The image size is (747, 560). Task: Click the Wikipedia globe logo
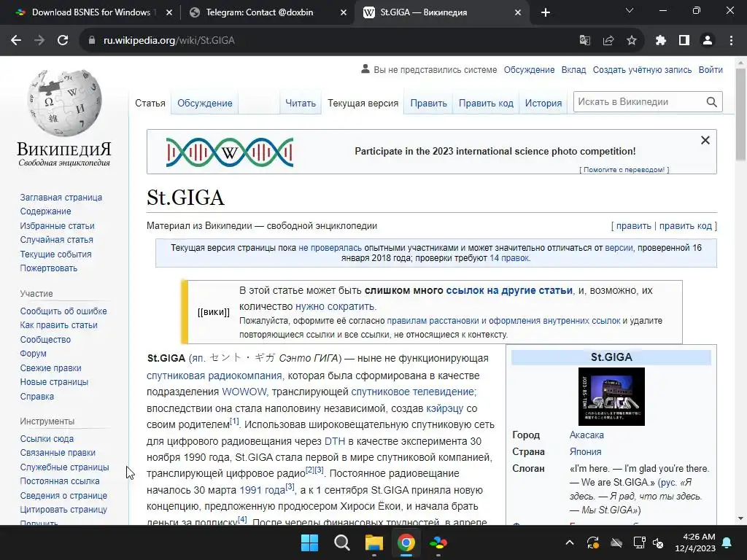click(x=64, y=104)
